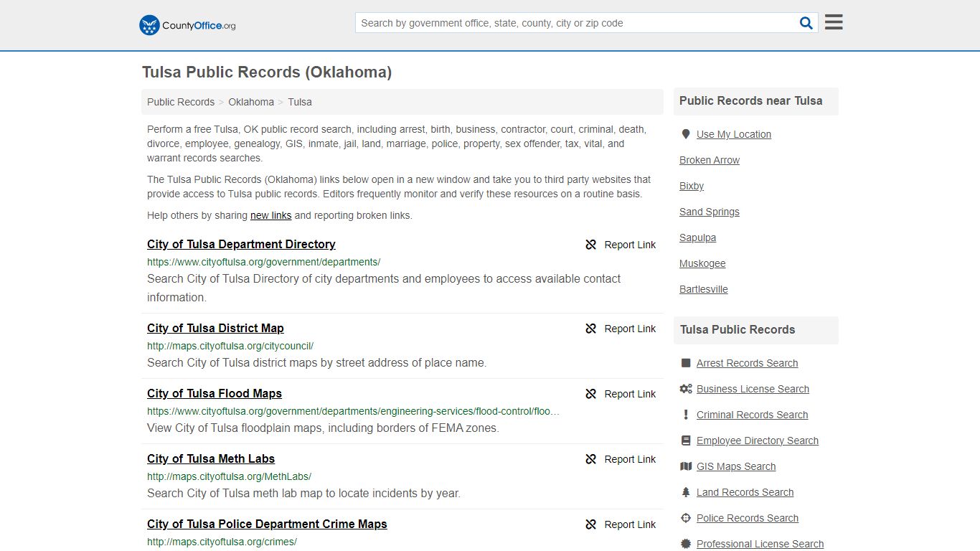Open City of Tulsa Meth Labs

tap(211, 458)
